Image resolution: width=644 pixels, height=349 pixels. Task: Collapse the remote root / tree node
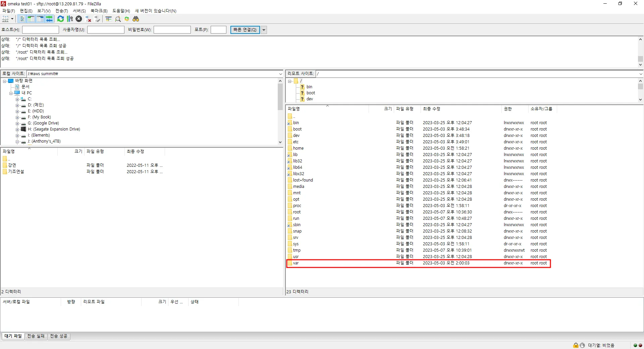point(290,81)
